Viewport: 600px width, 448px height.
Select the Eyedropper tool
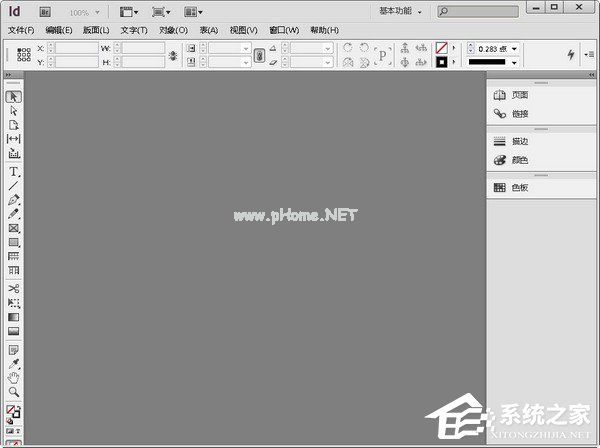coord(13,364)
